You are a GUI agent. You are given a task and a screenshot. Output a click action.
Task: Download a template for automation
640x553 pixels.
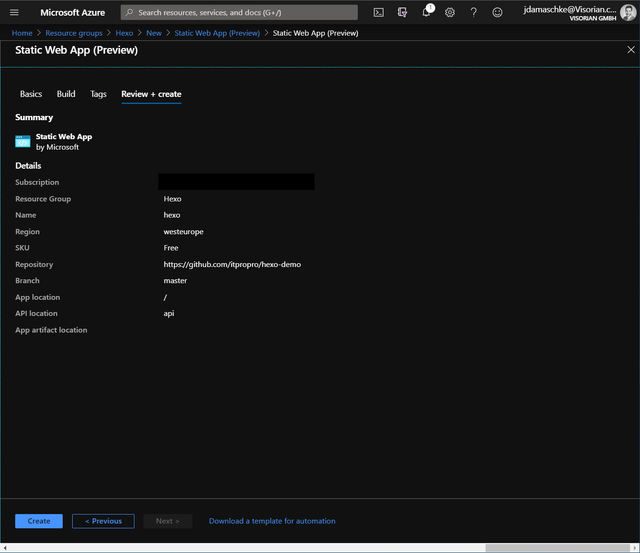pos(272,521)
